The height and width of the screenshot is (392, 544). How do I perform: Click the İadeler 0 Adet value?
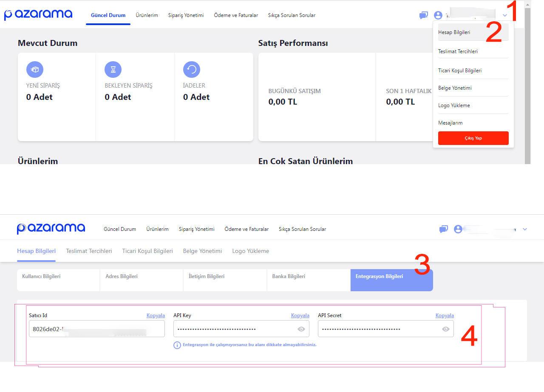pyautogui.click(x=196, y=97)
